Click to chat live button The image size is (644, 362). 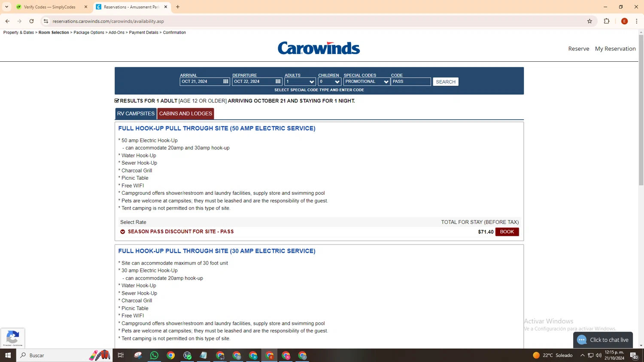click(x=603, y=340)
